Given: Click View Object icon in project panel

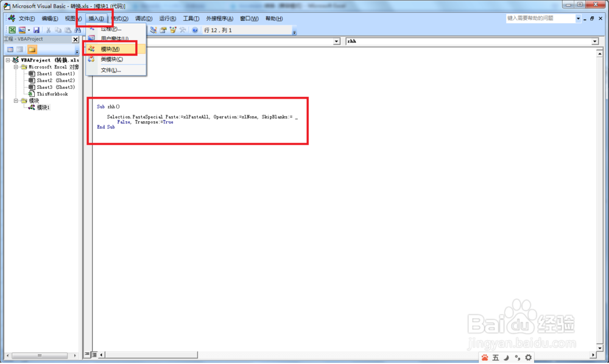Looking at the screenshot, I should (x=20, y=49).
